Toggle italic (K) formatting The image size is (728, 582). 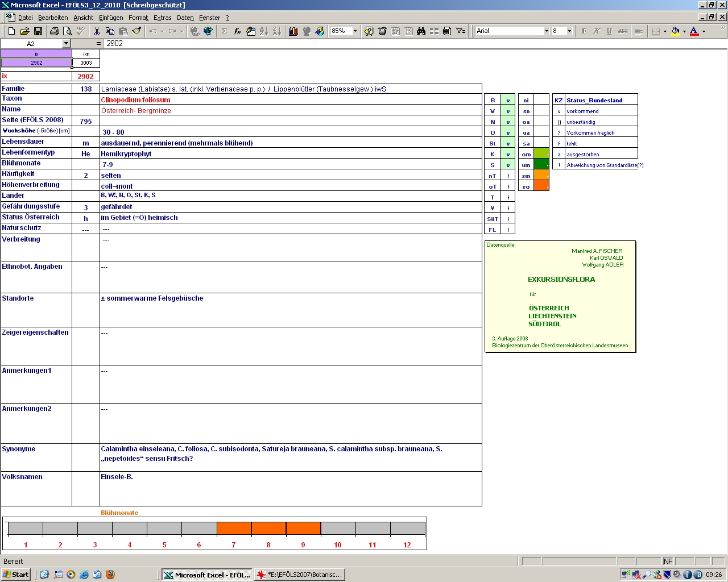597,31
